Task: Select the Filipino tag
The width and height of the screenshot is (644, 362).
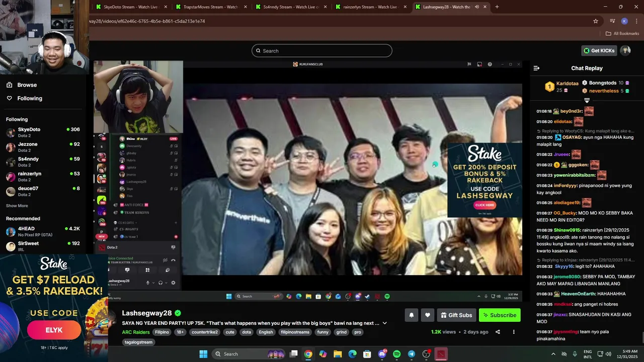Action: click(x=162, y=332)
